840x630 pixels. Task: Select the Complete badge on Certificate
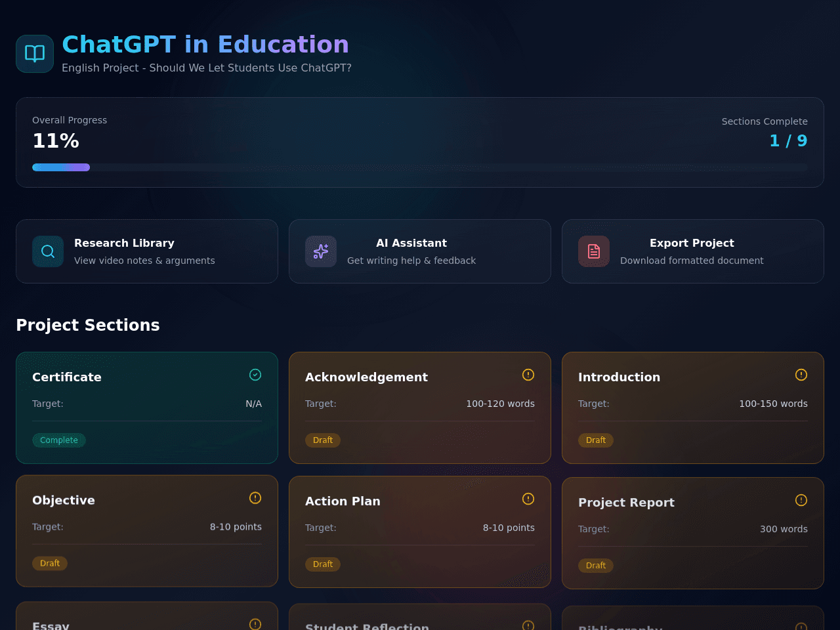pos(59,440)
